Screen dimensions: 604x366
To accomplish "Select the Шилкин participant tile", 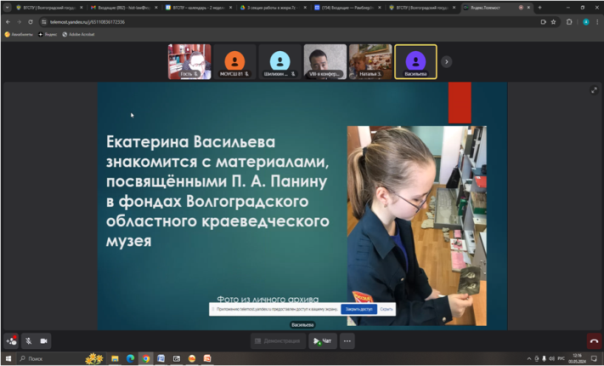I will (x=280, y=62).
